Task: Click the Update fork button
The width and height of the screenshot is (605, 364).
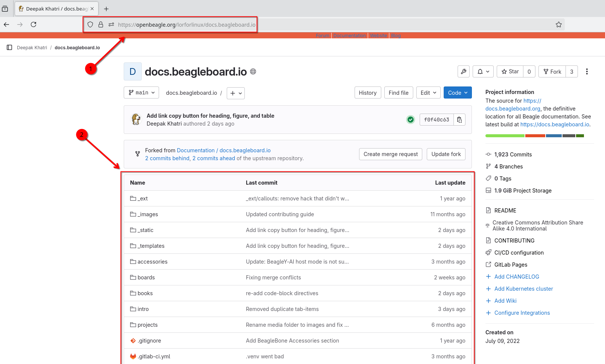Action: pyautogui.click(x=446, y=154)
